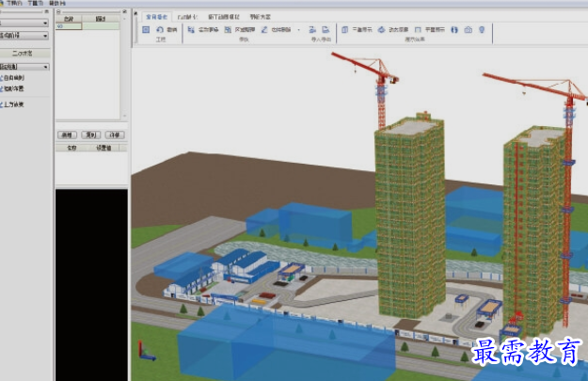
Task: Click the left scaffolded high-rise building
Action: click(410, 217)
